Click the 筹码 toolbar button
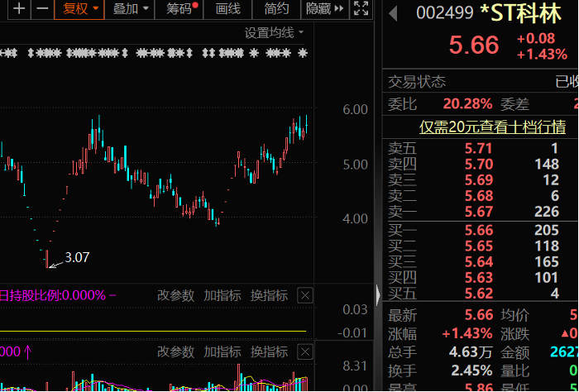The image size is (579, 392). point(179,9)
